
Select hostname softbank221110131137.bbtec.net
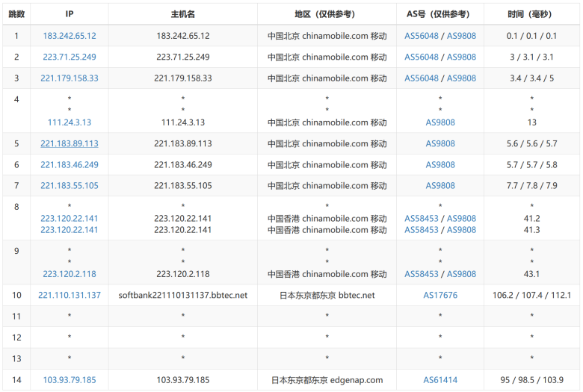(x=183, y=295)
